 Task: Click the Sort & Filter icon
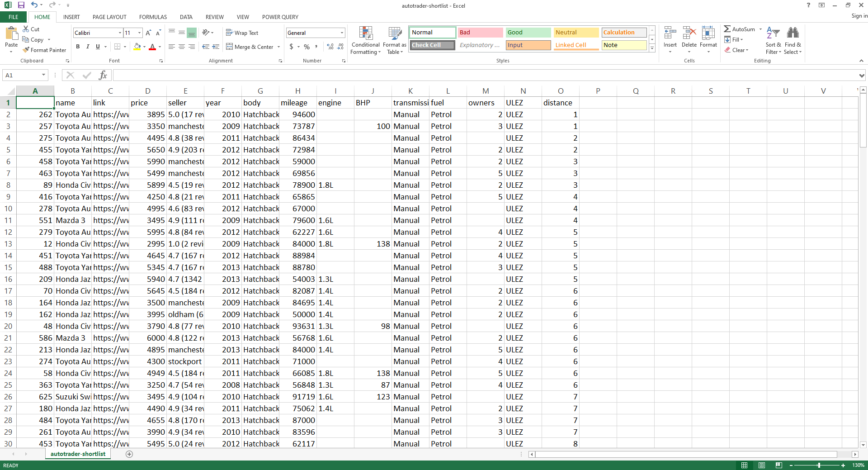(773, 39)
